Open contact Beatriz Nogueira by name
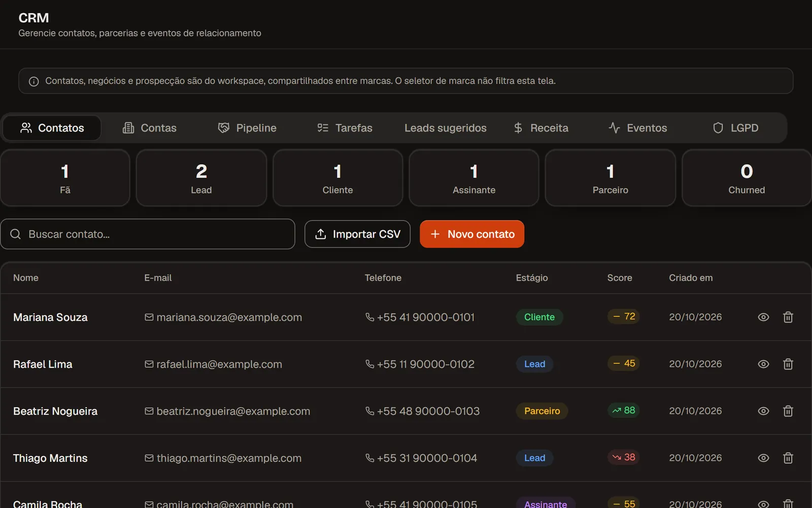This screenshot has width=812, height=508. pyautogui.click(x=55, y=411)
